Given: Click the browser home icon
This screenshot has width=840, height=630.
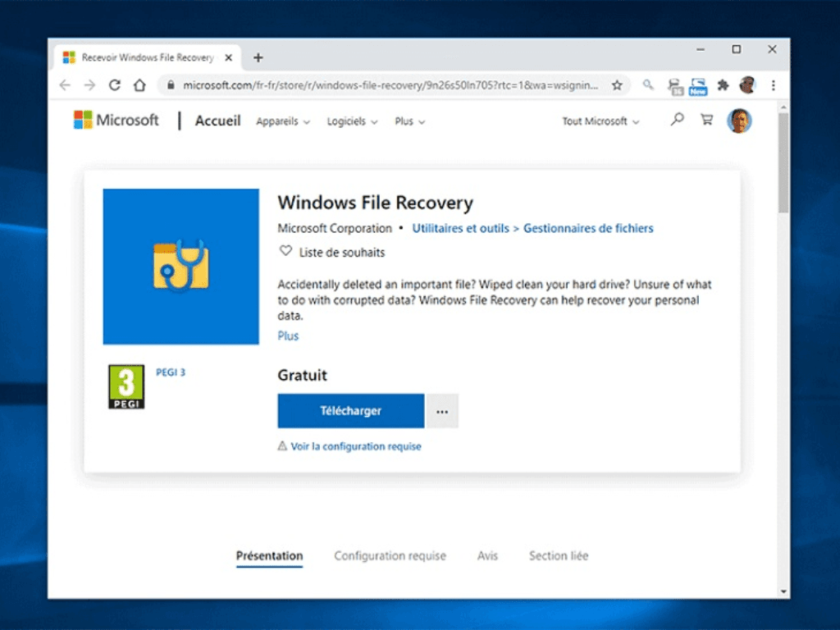Looking at the screenshot, I should pos(139,85).
